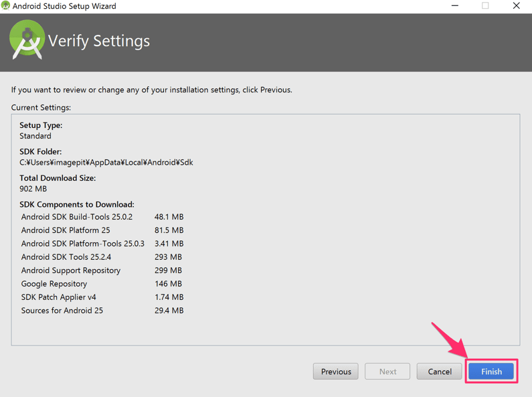This screenshot has width=532, height=397.
Task: Click the Cancel button
Action: [x=440, y=372]
